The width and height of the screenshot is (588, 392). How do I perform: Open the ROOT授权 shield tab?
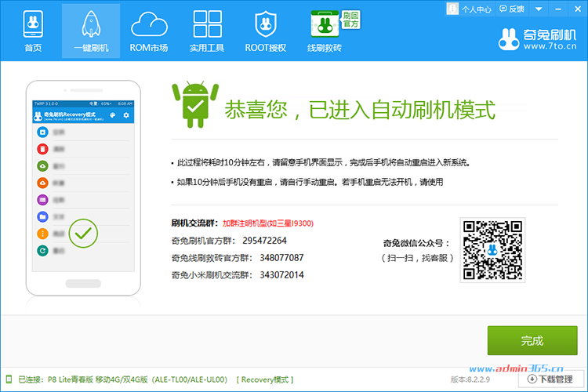pos(266,31)
